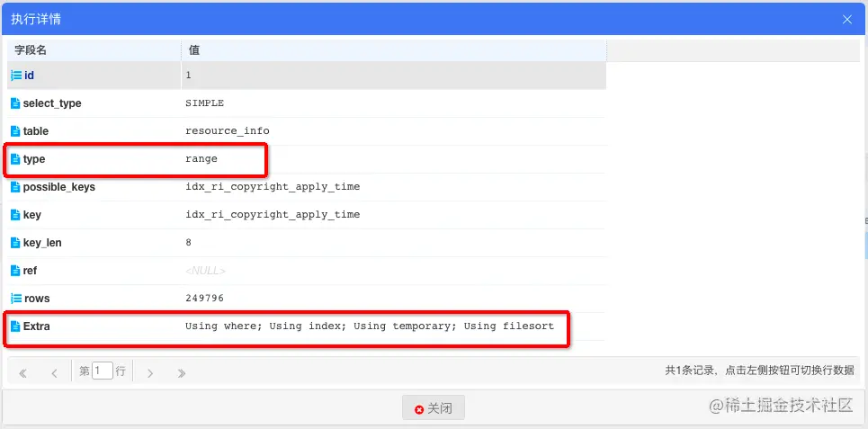Select the id field name
The image size is (868, 429).
pos(30,76)
